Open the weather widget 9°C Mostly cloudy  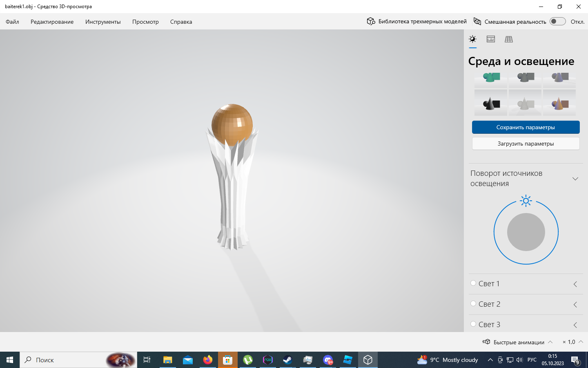[448, 360]
